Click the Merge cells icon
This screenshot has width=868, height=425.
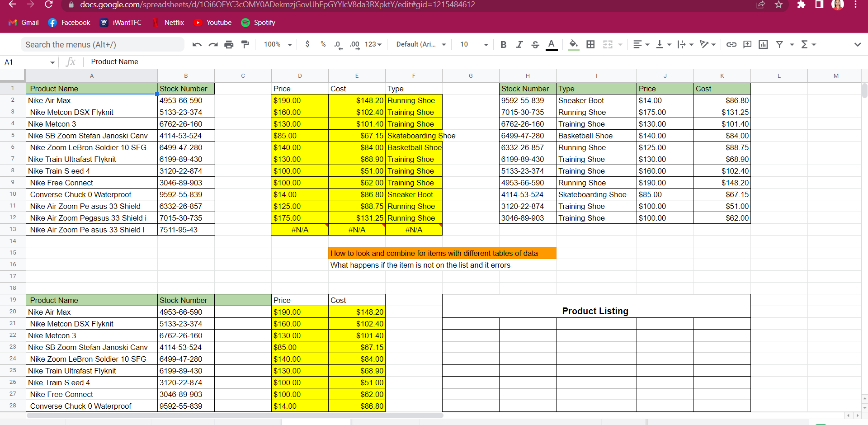608,44
